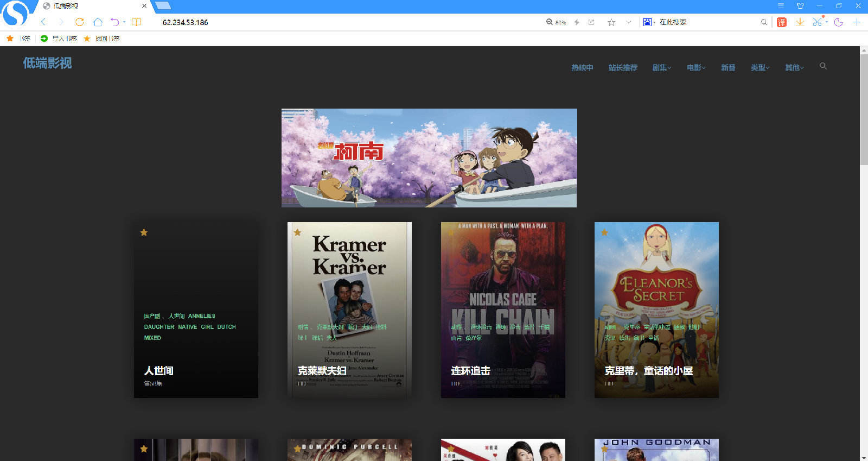Viewport: 868px width, 461px height.
Task: Click the browser refresh icon
Action: 80,22
